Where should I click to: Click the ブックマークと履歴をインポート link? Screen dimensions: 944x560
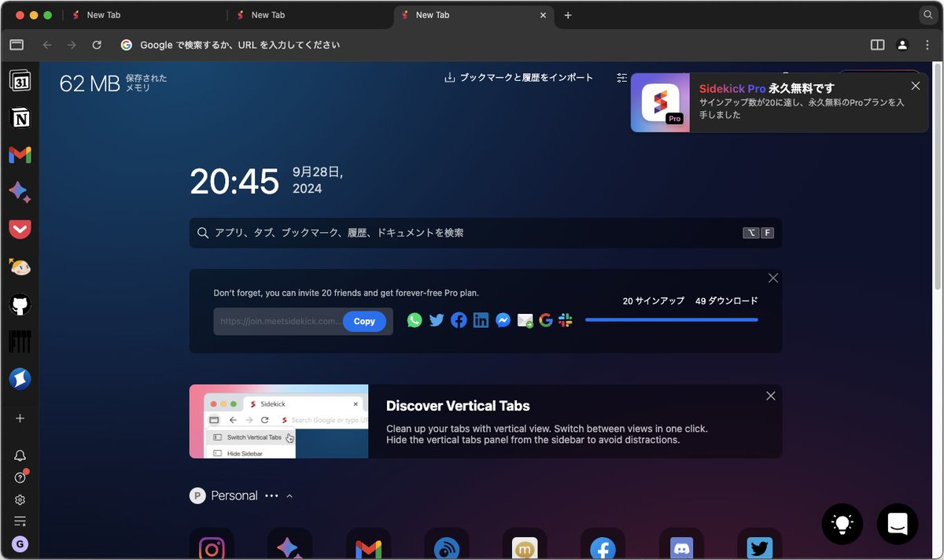[x=519, y=78]
